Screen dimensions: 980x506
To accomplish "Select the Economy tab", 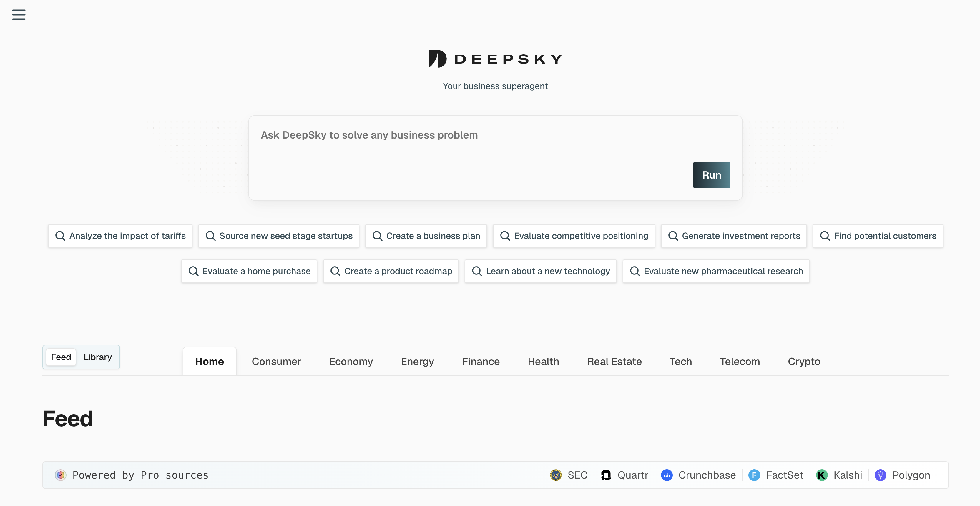I will (351, 362).
